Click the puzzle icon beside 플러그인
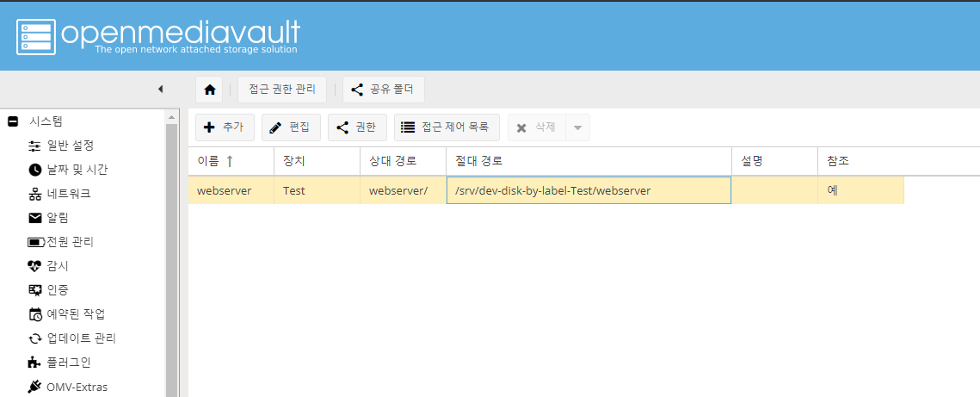Image resolution: width=980 pixels, height=397 pixels. point(35,363)
